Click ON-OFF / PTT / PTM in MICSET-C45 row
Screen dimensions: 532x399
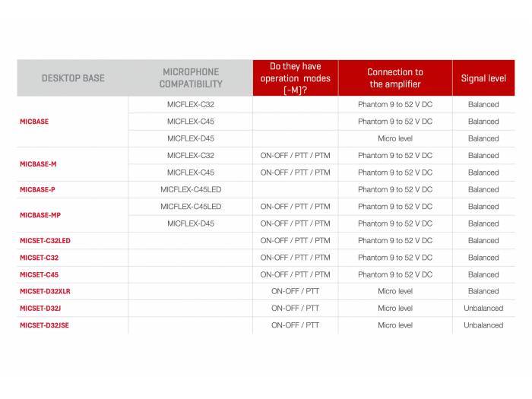pyautogui.click(x=295, y=274)
